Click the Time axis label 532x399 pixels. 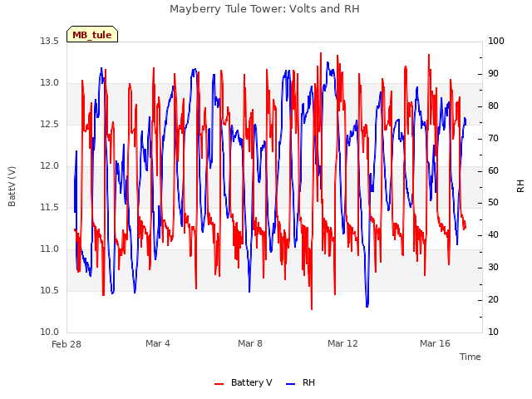[x=470, y=357]
